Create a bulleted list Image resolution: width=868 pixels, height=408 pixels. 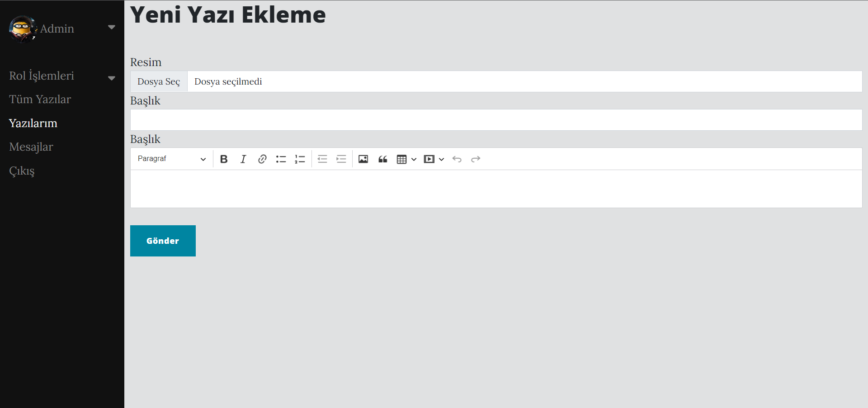click(281, 159)
